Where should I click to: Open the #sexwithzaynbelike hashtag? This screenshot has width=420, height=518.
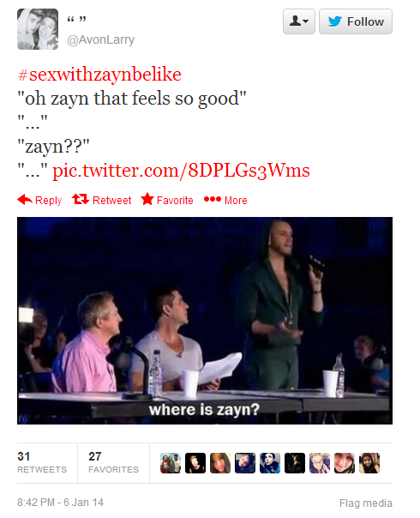pos(99,75)
